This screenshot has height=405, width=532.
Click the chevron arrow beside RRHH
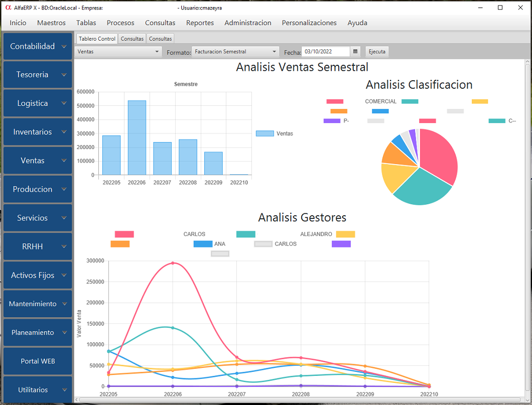[x=64, y=247]
